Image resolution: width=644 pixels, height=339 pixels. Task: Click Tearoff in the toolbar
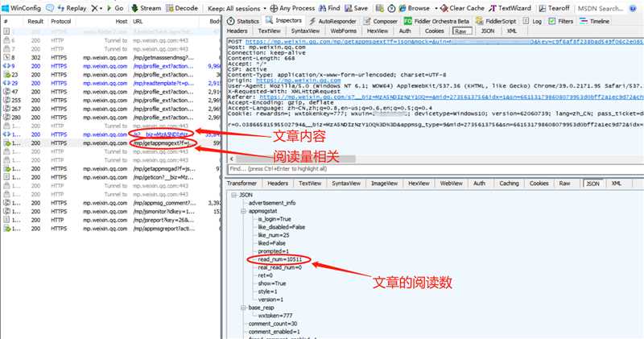(554, 8)
